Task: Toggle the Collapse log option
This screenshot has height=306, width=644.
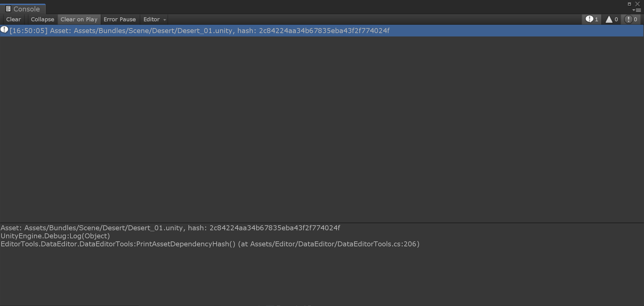Action: pos(42,19)
